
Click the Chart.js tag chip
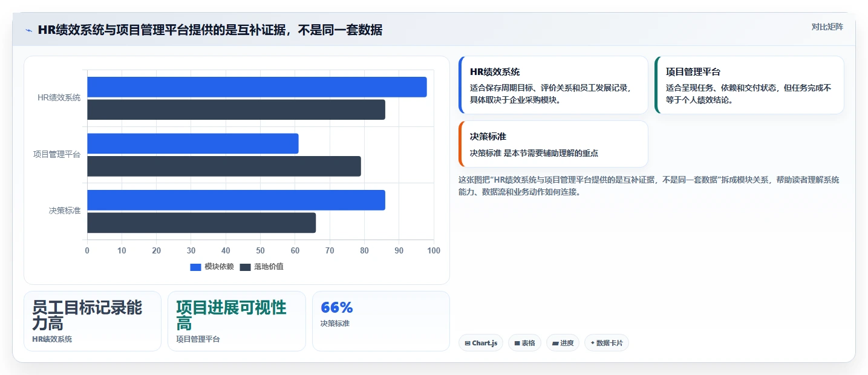[481, 343]
